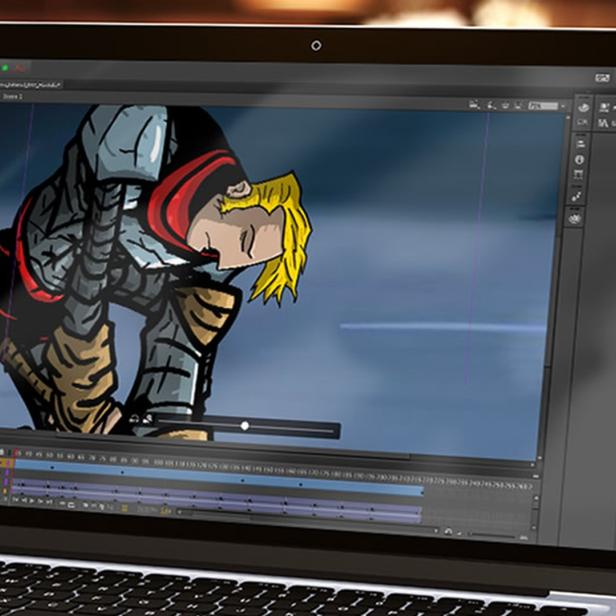616x616 pixels.
Task: Open the dropdown arrow at timeline bottom right
Action: 436,531
